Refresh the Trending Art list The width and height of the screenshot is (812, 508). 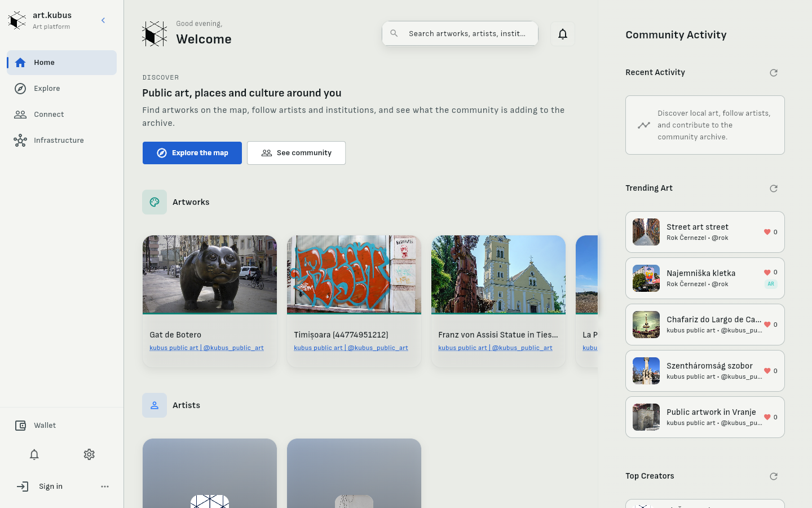[774, 189]
